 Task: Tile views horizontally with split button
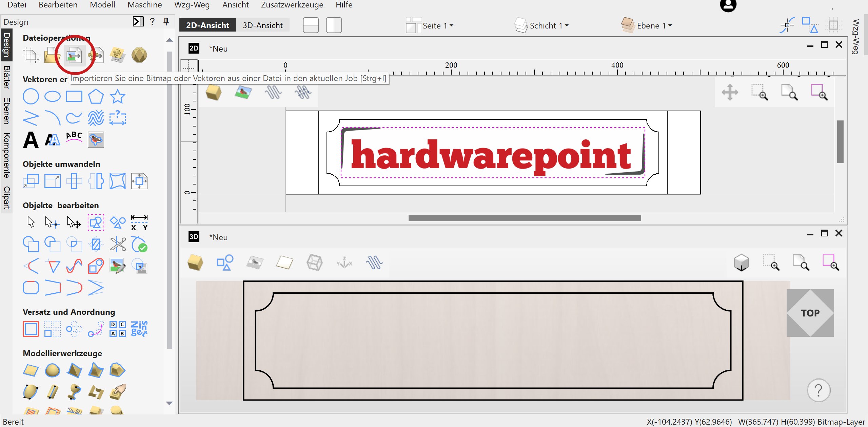pos(311,25)
